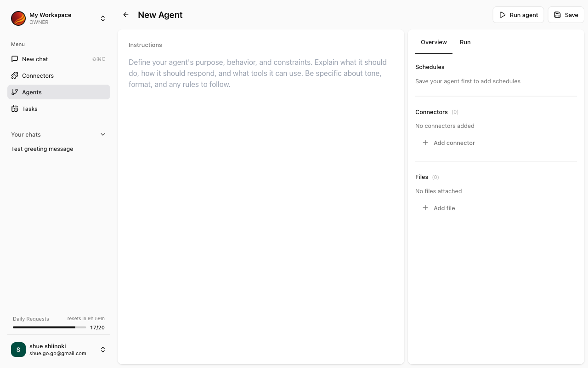Collapse the Your chats section
The height and width of the screenshot is (368, 588).
pos(103,134)
